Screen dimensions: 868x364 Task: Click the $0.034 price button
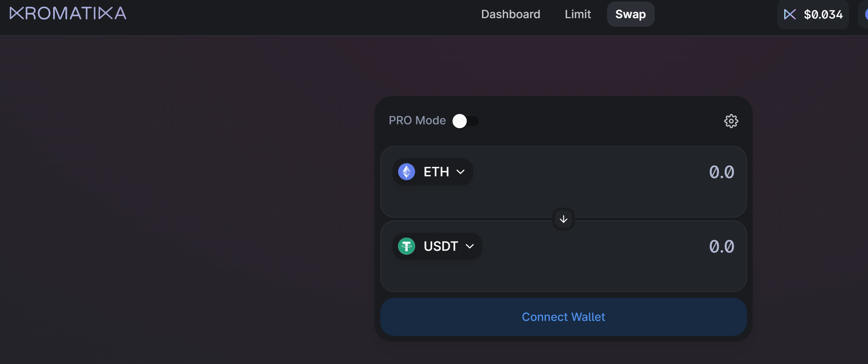pyautogui.click(x=813, y=14)
